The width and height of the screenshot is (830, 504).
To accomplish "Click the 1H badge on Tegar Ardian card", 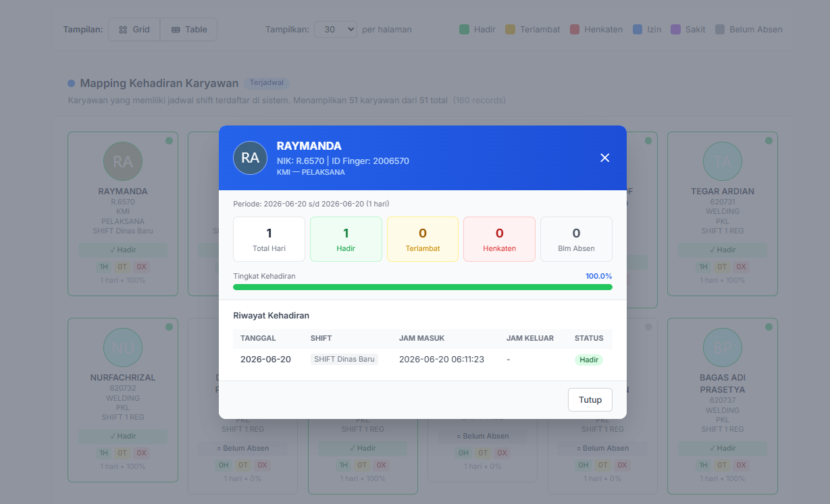I will (704, 267).
